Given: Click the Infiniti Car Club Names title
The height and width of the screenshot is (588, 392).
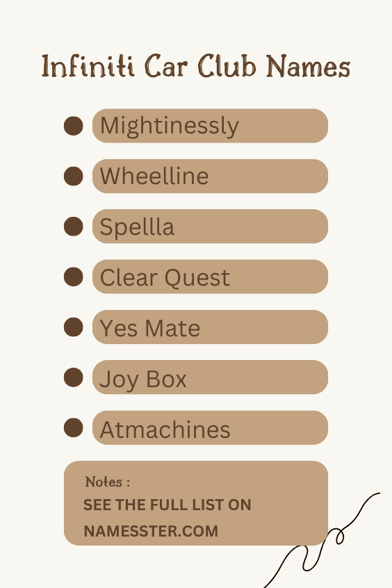Looking at the screenshot, I should pyautogui.click(x=196, y=66).
